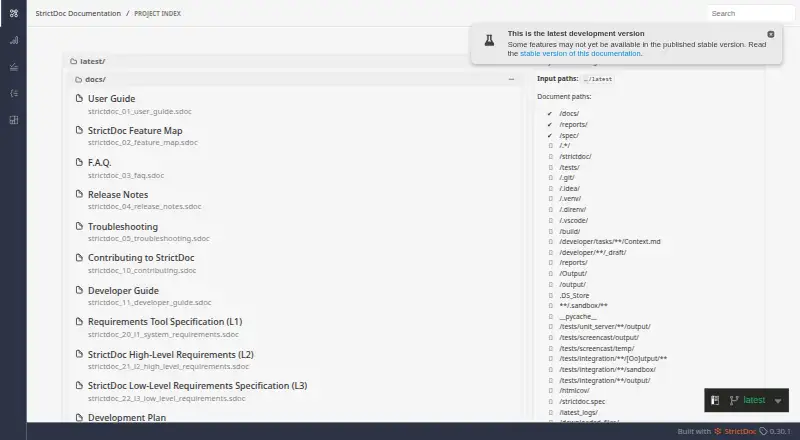Click the version tag icon next to 0.30.1
800x440 pixels.
(763, 431)
